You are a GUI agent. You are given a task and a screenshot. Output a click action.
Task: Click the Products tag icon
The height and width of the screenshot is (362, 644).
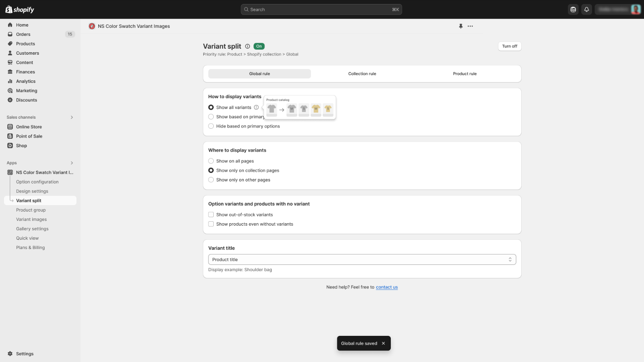pyautogui.click(x=10, y=44)
